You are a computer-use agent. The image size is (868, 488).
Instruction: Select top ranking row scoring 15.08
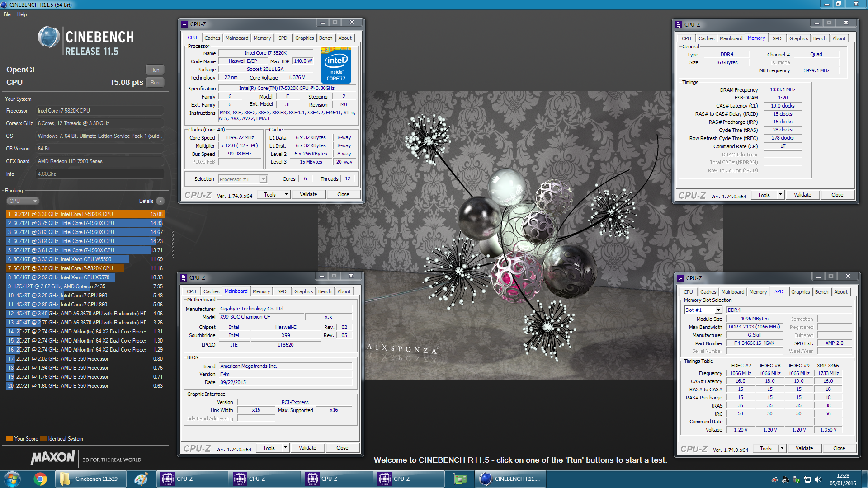[85, 214]
